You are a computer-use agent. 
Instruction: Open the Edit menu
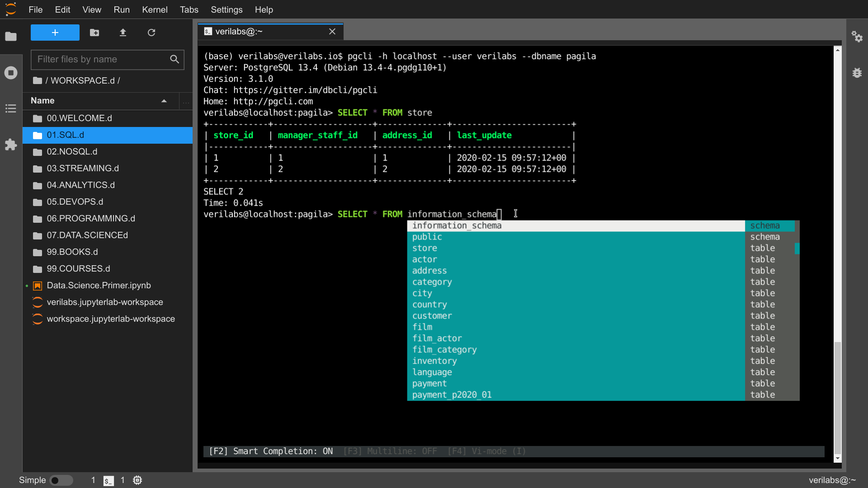coord(62,9)
